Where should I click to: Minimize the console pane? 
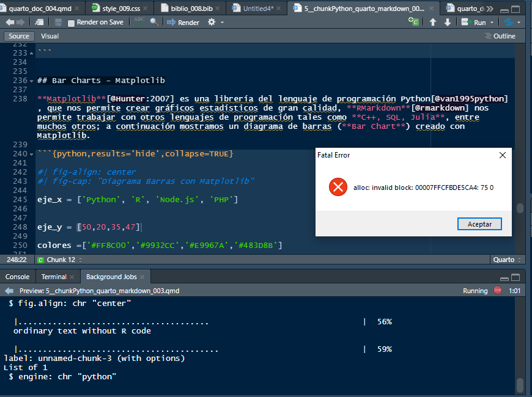(504, 278)
